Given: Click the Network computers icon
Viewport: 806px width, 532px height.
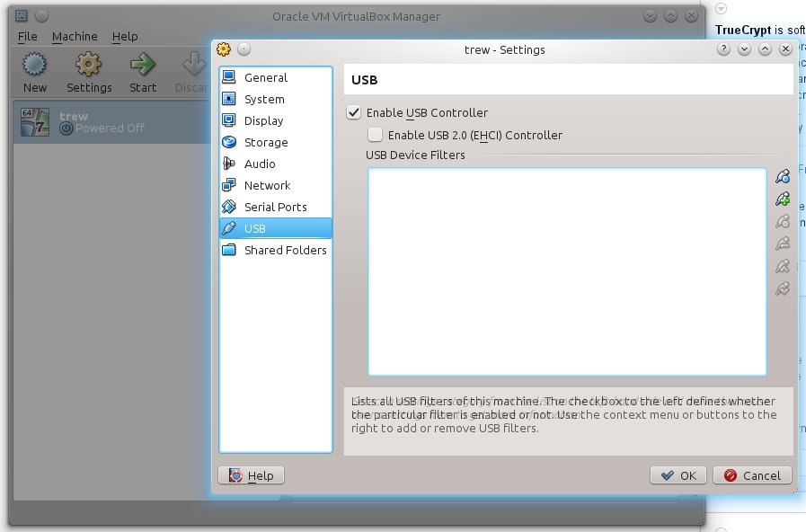Looking at the screenshot, I should pyautogui.click(x=229, y=185).
